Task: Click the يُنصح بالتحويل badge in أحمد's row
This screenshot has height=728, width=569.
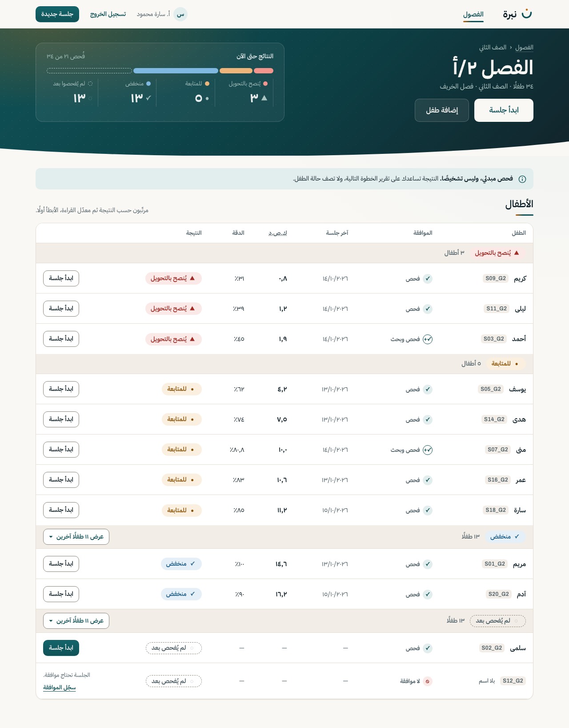Action: (173, 339)
